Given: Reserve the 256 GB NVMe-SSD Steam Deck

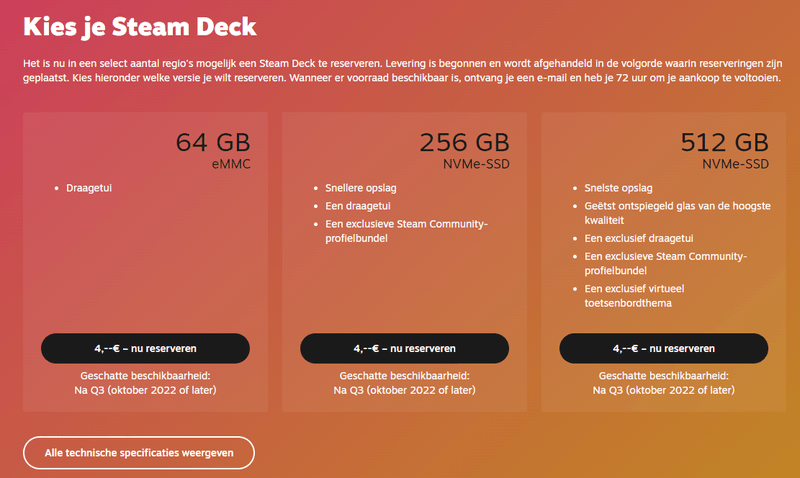Looking at the screenshot, I should coord(404,348).
